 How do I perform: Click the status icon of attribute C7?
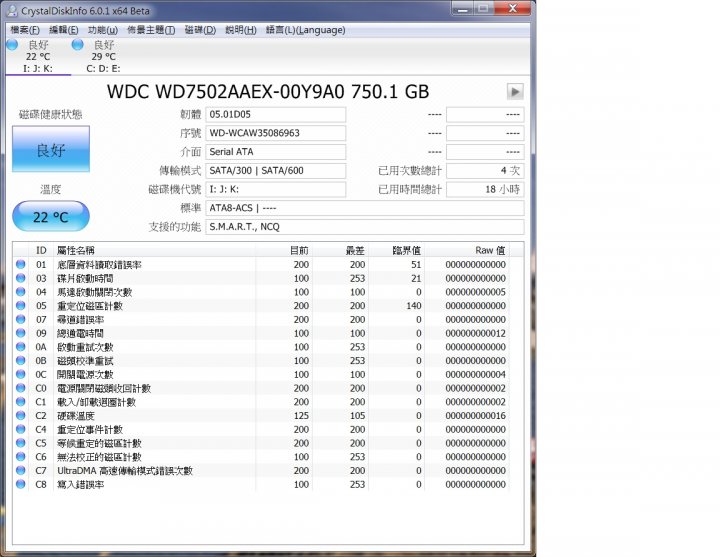[21, 470]
